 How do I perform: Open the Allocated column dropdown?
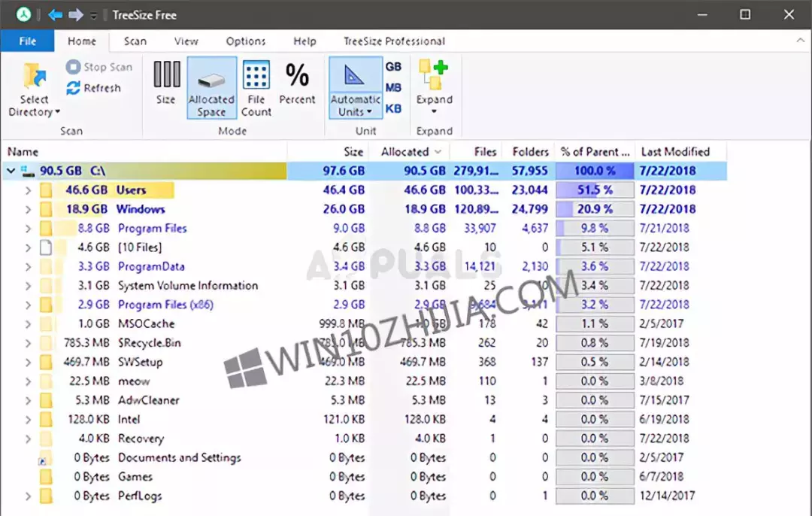[437, 151]
